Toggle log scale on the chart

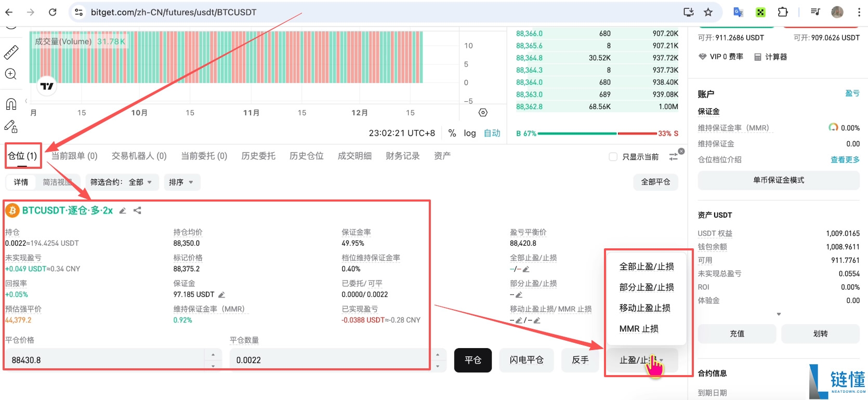click(x=470, y=133)
